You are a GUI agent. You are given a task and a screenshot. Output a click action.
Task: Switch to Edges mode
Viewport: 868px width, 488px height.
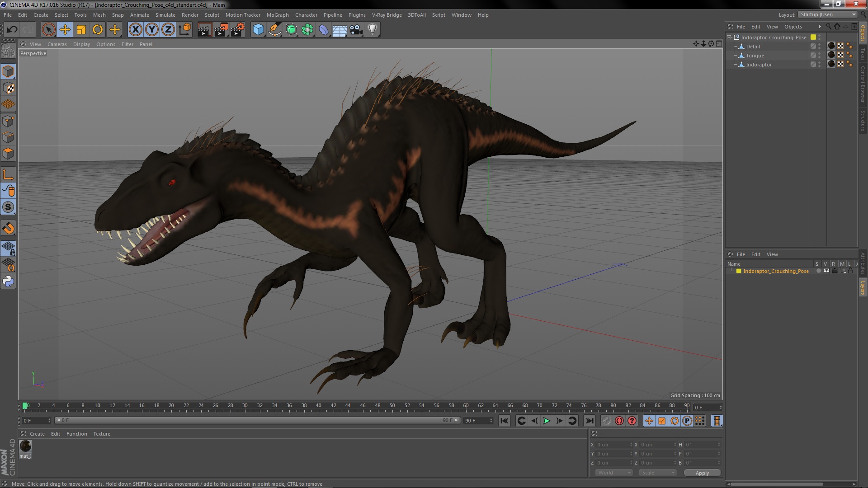(8, 137)
